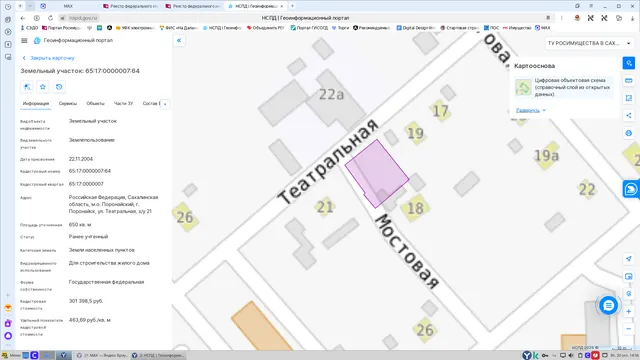
Task: Switch to the Части ЗУ tab
Action: point(123,104)
